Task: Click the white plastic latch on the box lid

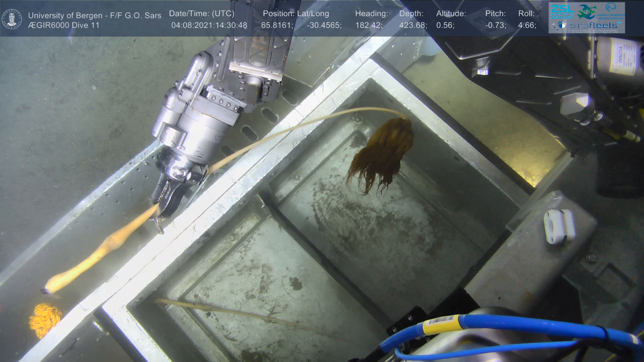Action: pos(559,226)
